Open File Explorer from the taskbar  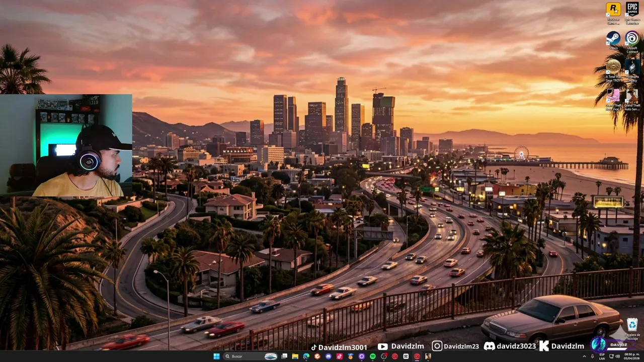[x=295, y=356]
